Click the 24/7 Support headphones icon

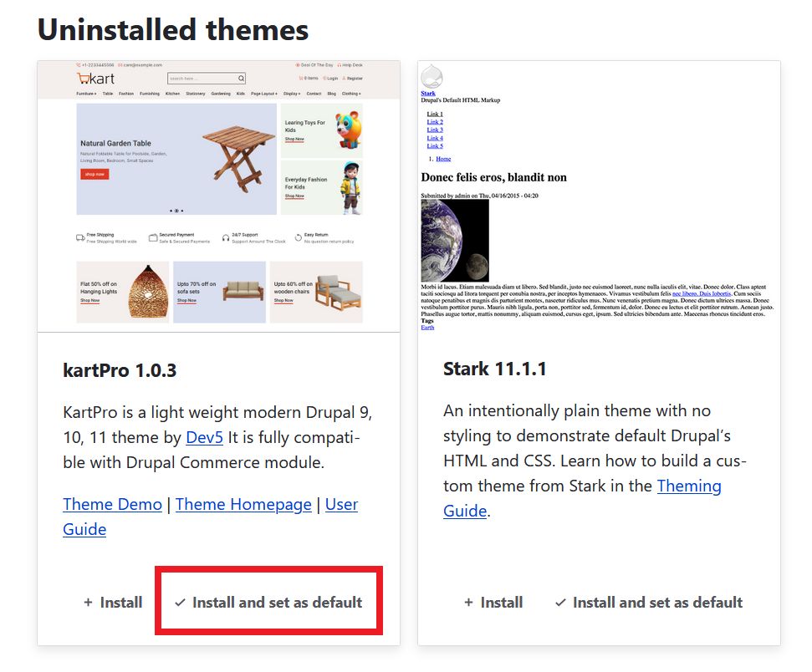click(x=226, y=237)
